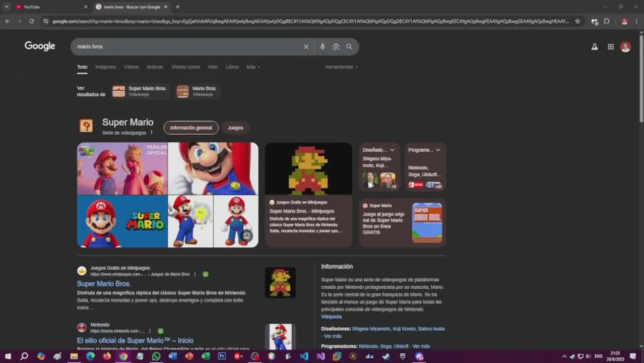This screenshot has width=644, height=363.
Task: Open the Juega al juego original card
Action: 402,223
